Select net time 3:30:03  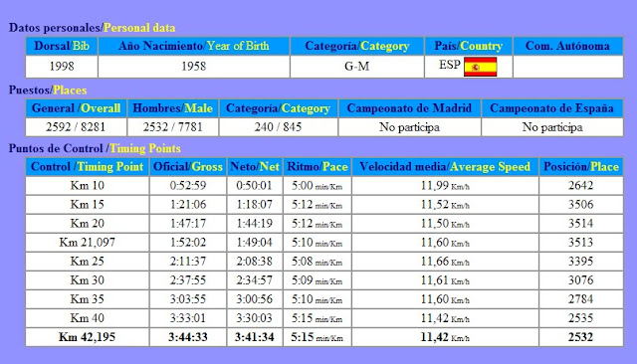[x=255, y=317]
